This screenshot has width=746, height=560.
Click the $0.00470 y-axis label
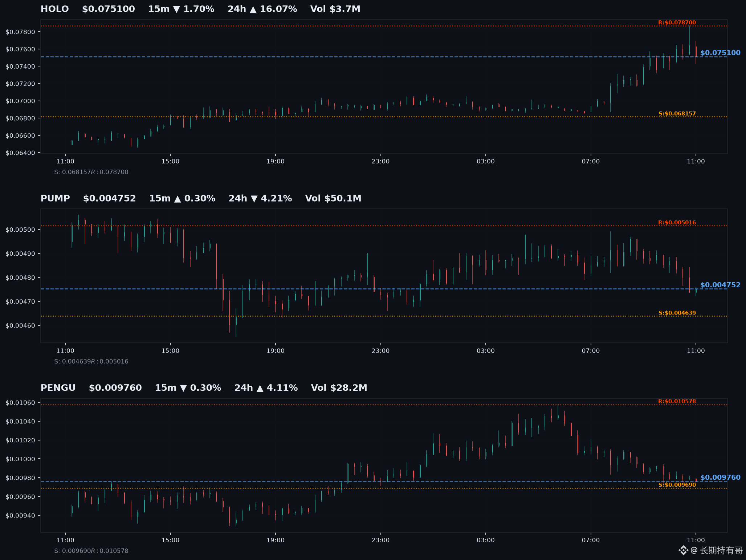(x=20, y=301)
